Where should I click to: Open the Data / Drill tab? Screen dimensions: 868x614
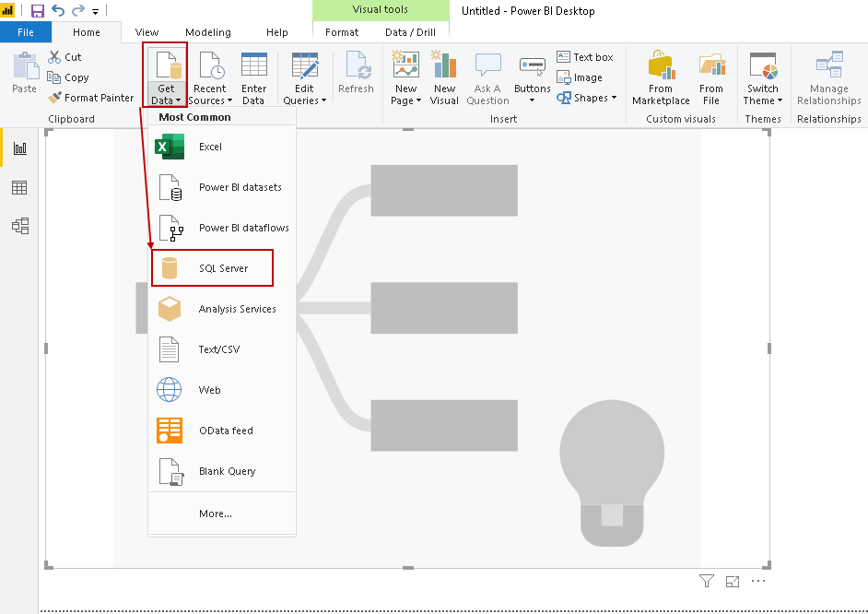pos(410,32)
